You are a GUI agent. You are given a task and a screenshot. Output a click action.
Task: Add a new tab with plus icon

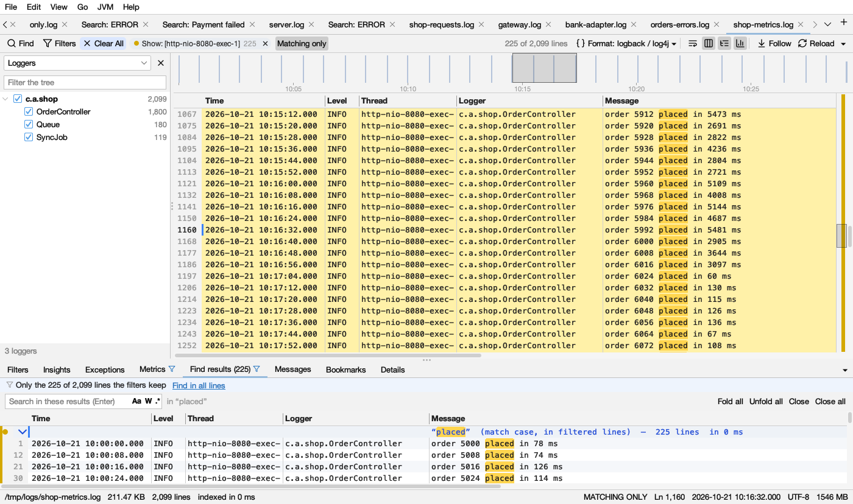(844, 23)
